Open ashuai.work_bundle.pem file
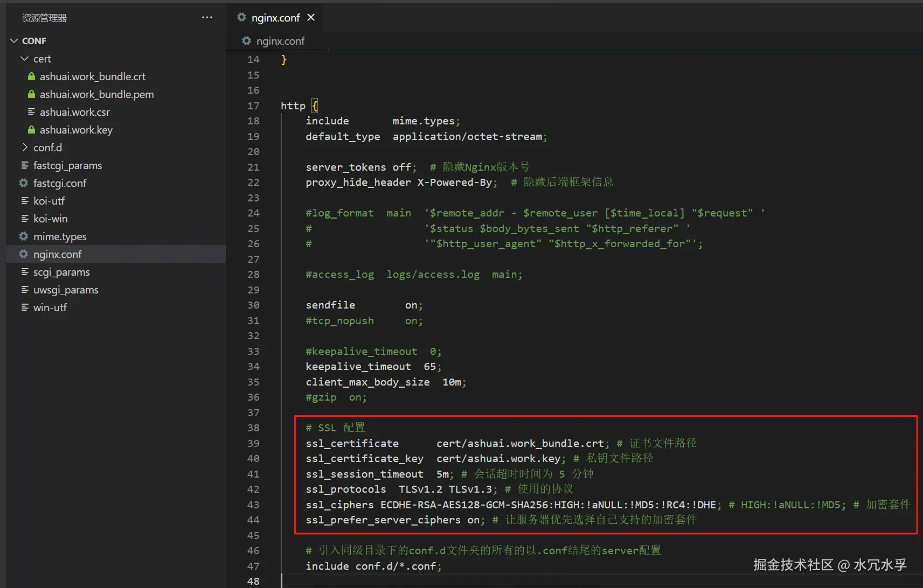This screenshot has width=923, height=588. [96, 94]
